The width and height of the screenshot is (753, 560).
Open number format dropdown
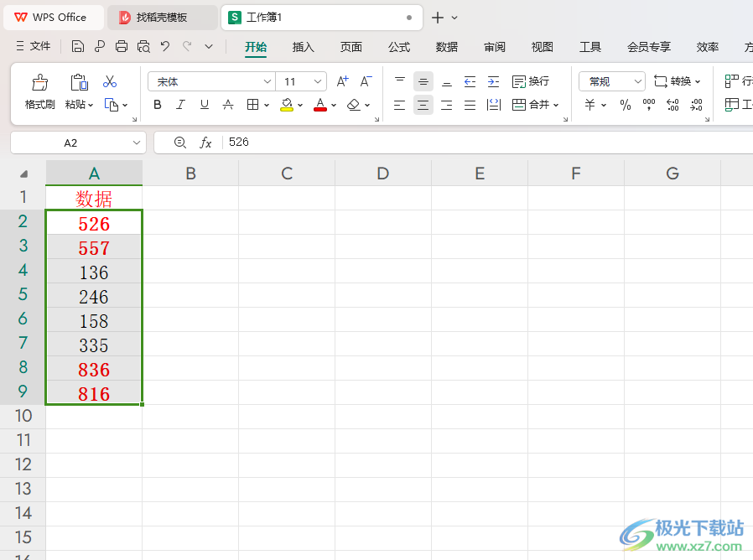tap(638, 81)
